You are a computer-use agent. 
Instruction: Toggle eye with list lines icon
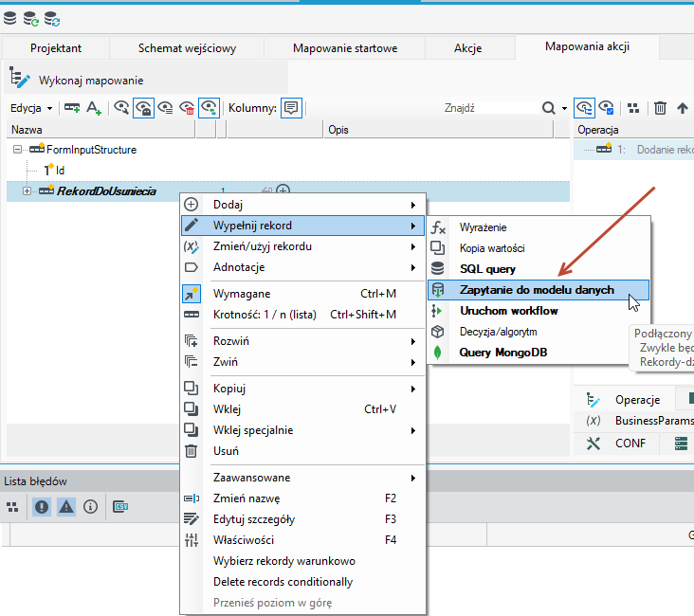coord(165,107)
